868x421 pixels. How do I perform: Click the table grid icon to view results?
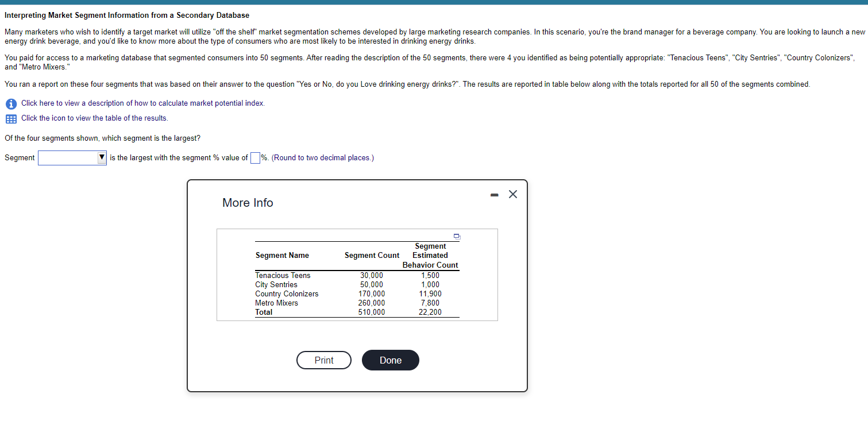[x=10, y=119]
